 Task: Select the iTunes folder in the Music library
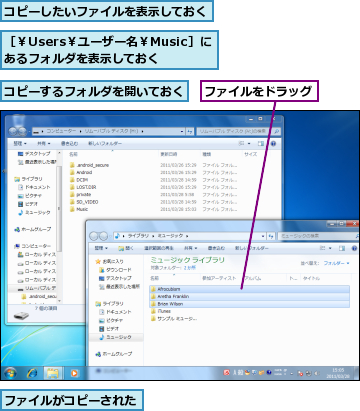pos(161,311)
